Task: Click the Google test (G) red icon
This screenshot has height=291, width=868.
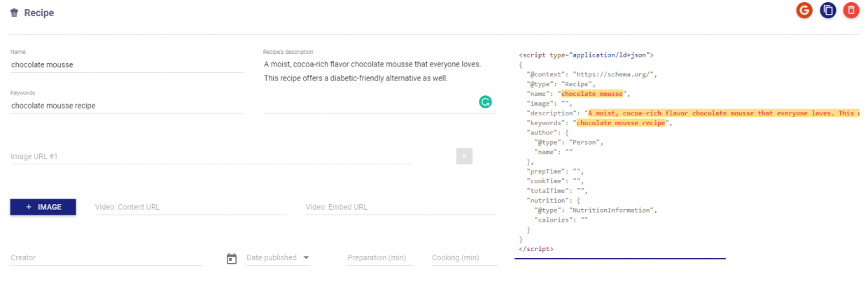Action: tap(804, 10)
